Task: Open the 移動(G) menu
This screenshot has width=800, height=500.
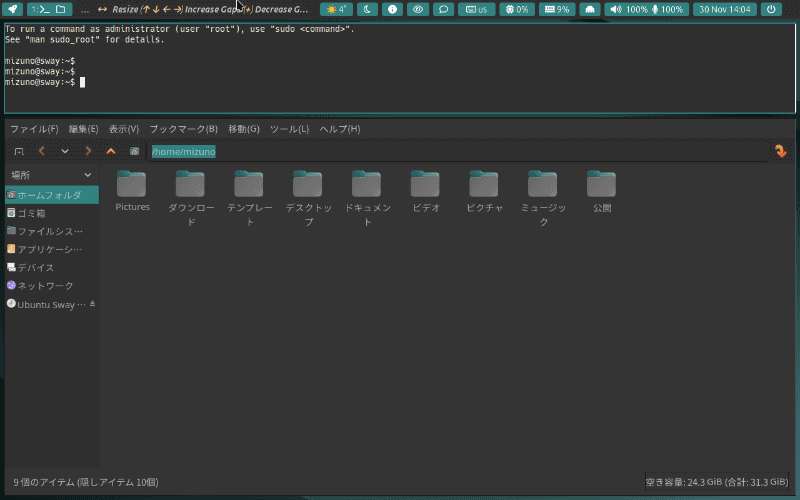Action: [x=243, y=129]
